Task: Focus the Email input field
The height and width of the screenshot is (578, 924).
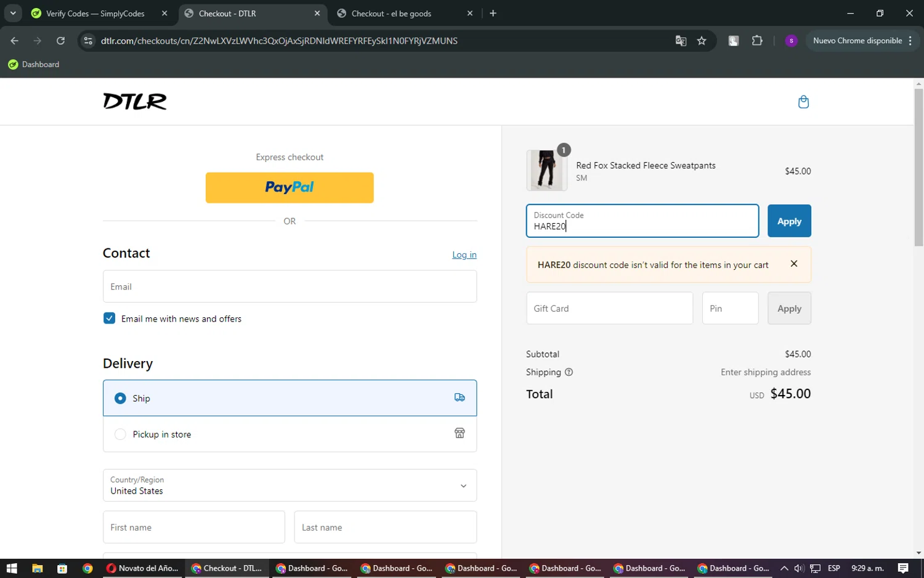Action: (290, 287)
